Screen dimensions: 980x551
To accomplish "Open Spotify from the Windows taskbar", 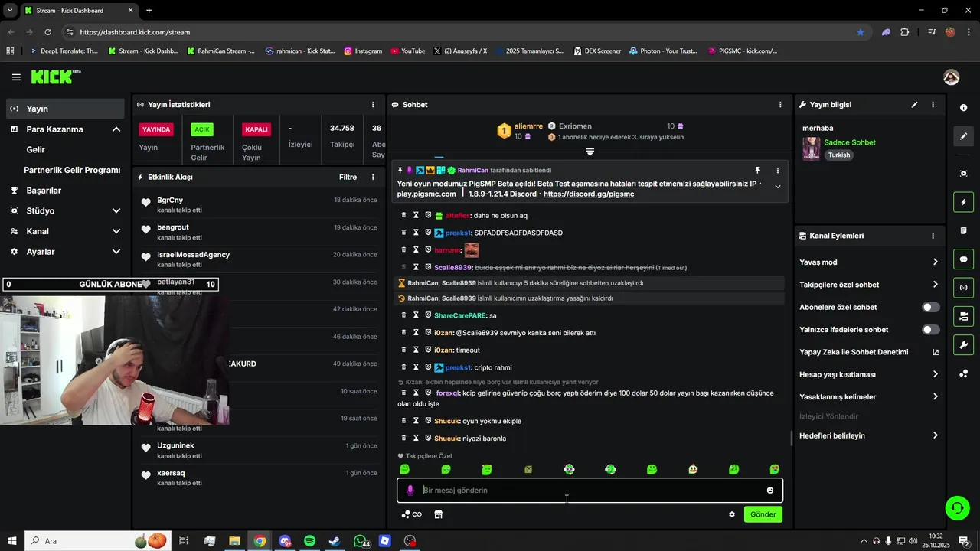I will (x=309, y=541).
